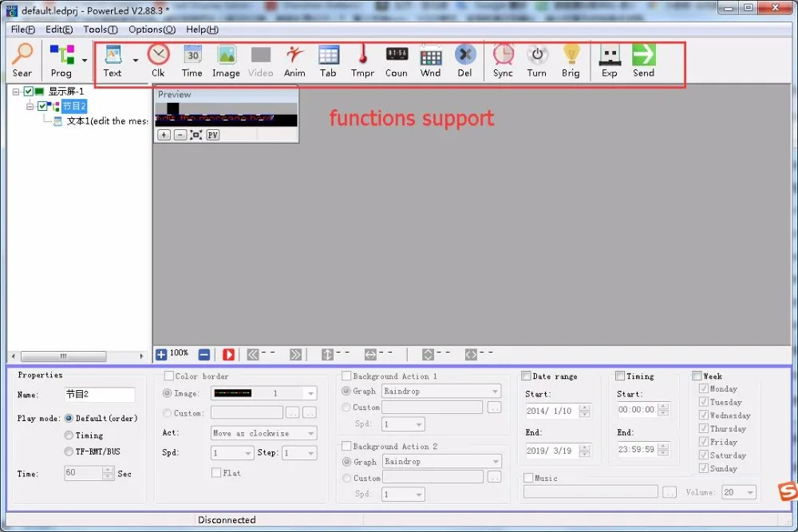Click the fit-to-window icon in Preview

(x=196, y=135)
